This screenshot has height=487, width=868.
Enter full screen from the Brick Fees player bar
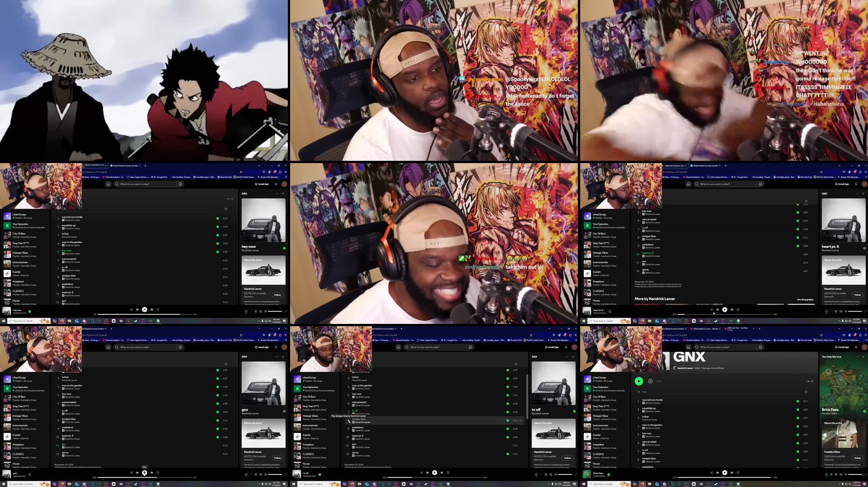[865, 474]
